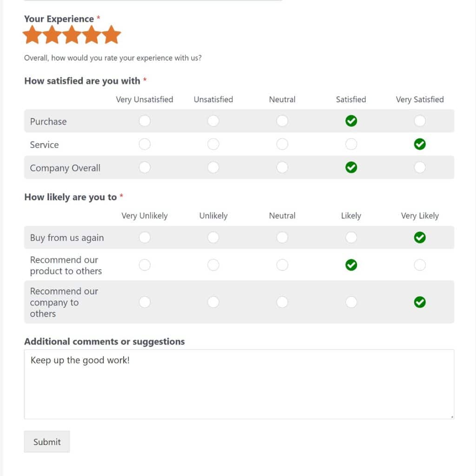Choose Neutral rating for Service
The height and width of the screenshot is (476, 476).
[x=282, y=144]
